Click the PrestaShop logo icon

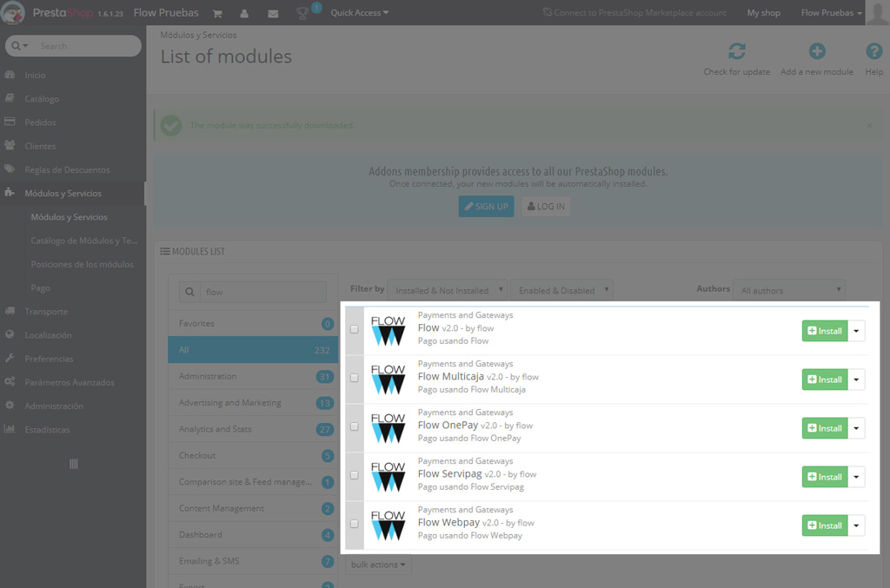tap(14, 12)
